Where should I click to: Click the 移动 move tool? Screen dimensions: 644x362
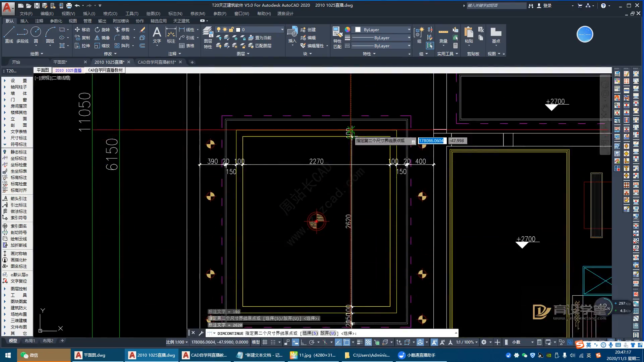(83, 29)
